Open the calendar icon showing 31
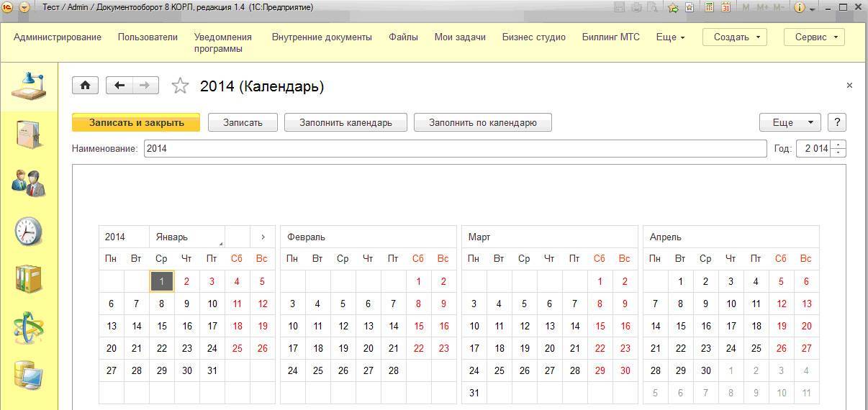Viewport: 868px width, 410px height. 726,7
